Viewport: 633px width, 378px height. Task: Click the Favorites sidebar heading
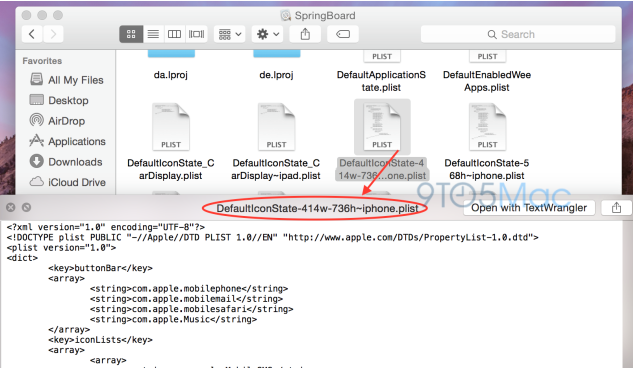click(42, 61)
